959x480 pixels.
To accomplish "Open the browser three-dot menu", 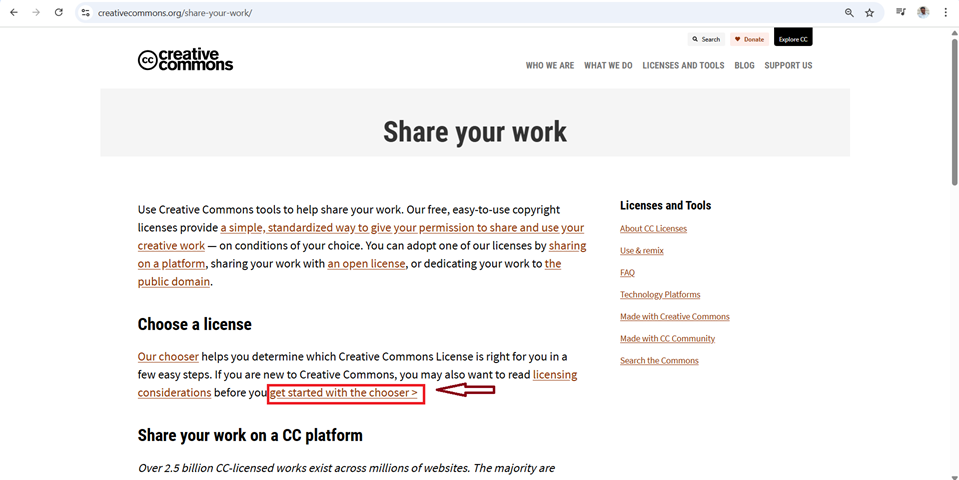I will [946, 12].
